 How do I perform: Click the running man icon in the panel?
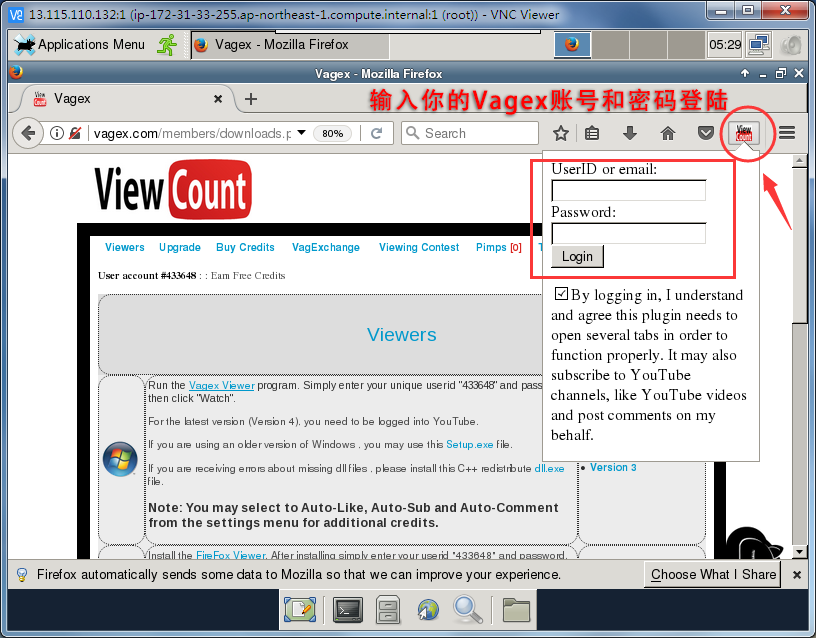coord(167,45)
